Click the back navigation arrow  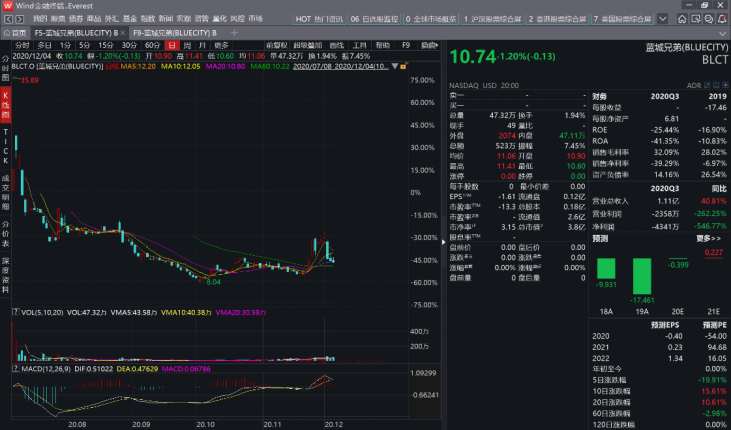[8, 19]
